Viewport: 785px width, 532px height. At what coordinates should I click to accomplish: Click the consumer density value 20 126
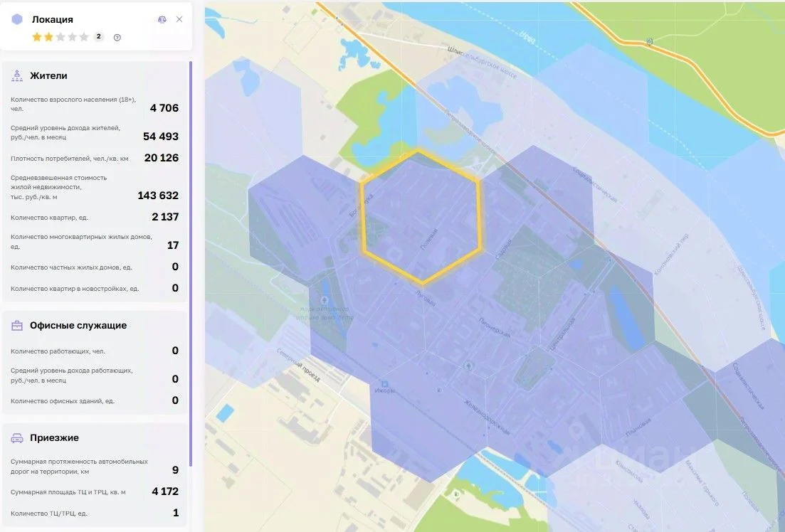point(162,158)
